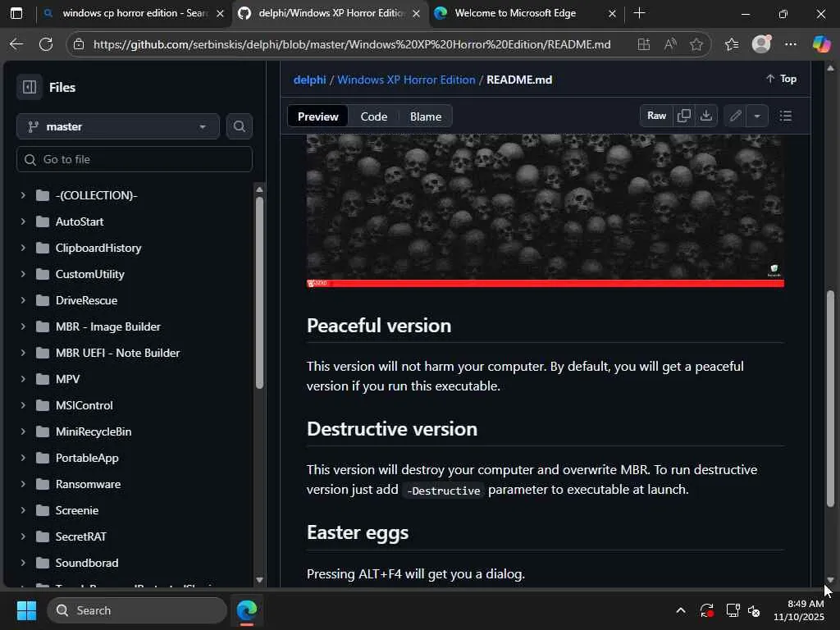Open the sync tray icon

click(706, 610)
